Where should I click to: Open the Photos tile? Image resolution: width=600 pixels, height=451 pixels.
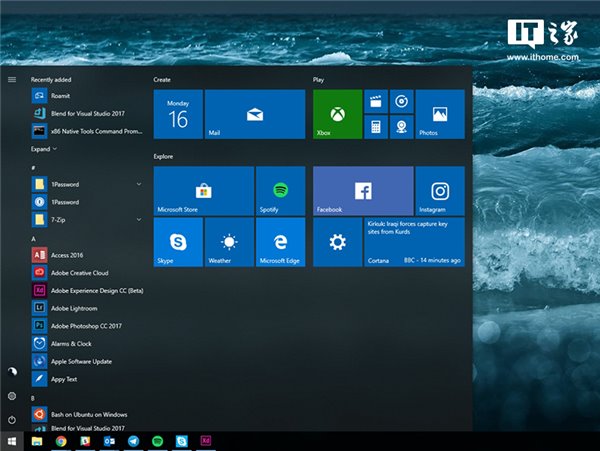coord(440,114)
